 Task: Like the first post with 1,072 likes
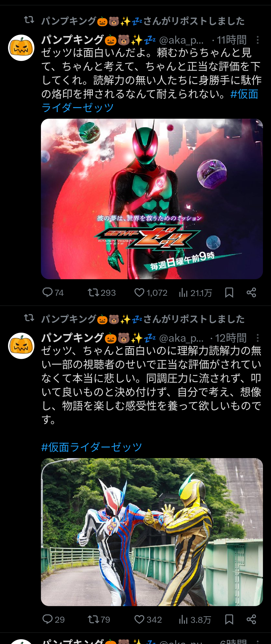click(151, 293)
